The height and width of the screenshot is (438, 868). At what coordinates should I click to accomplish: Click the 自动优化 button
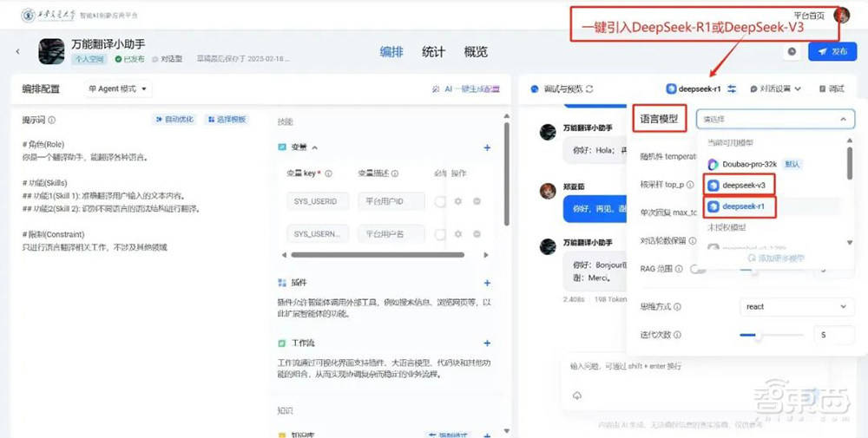(x=174, y=120)
